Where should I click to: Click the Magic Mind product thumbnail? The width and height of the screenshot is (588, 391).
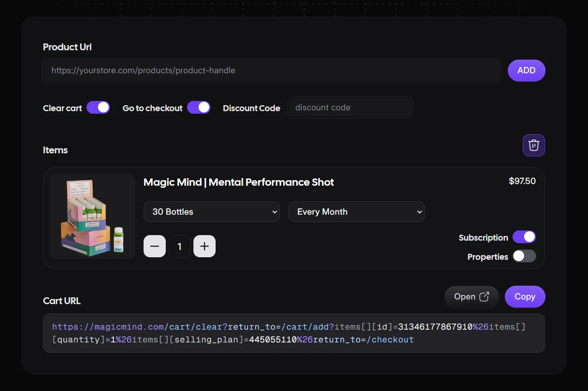[x=92, y=216]
